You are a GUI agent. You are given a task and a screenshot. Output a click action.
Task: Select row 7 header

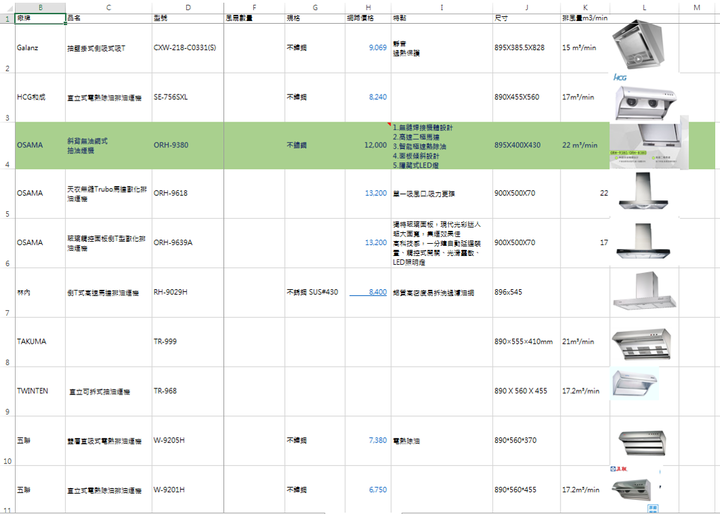tap(7, 293)
